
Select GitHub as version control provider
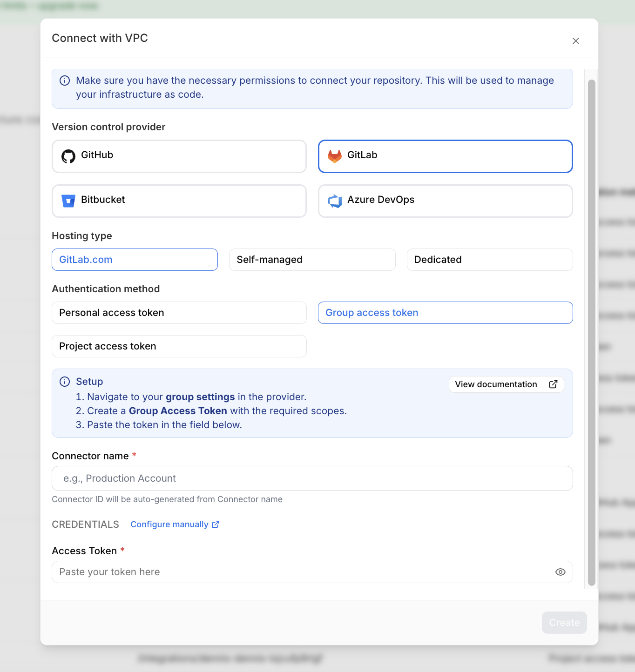click(179, 156)
